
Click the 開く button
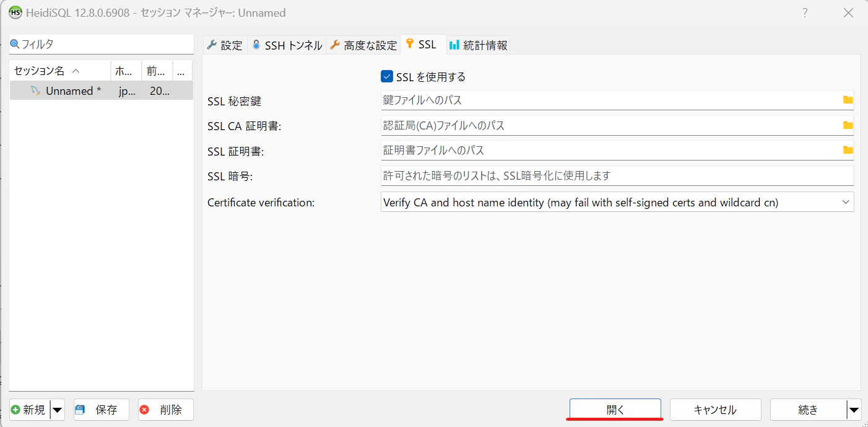615,410
